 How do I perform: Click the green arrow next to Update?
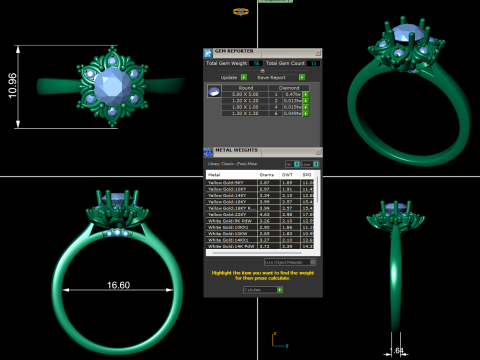click(x=244, y=77)
